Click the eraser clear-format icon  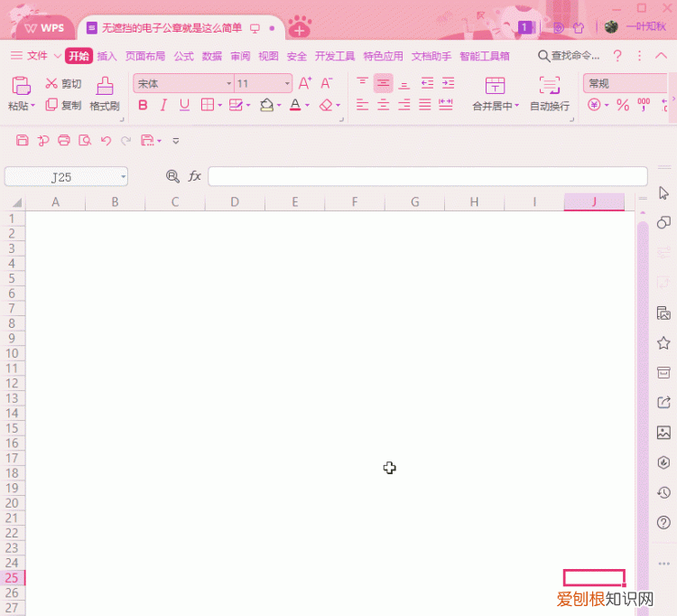[x=326, y=105]
